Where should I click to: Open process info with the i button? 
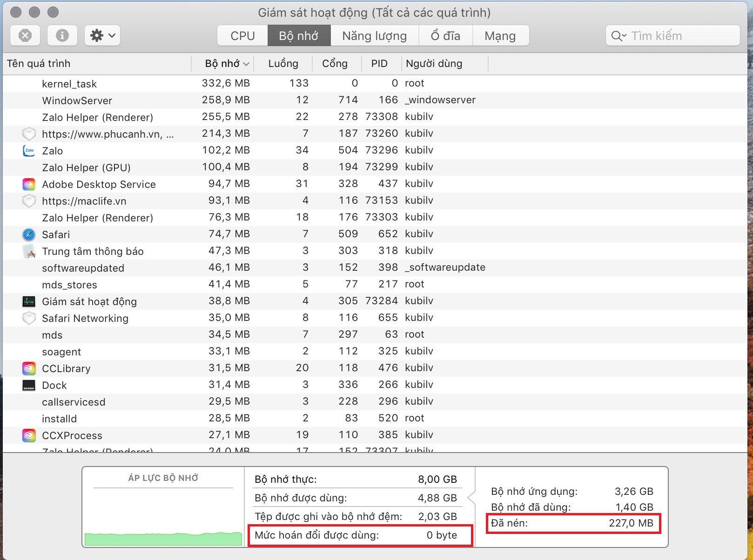pos(62,36)
